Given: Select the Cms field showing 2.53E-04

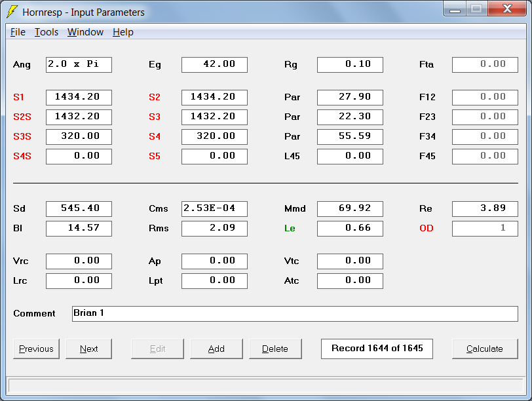Looking at the screenshot, I should click(214, 208).
